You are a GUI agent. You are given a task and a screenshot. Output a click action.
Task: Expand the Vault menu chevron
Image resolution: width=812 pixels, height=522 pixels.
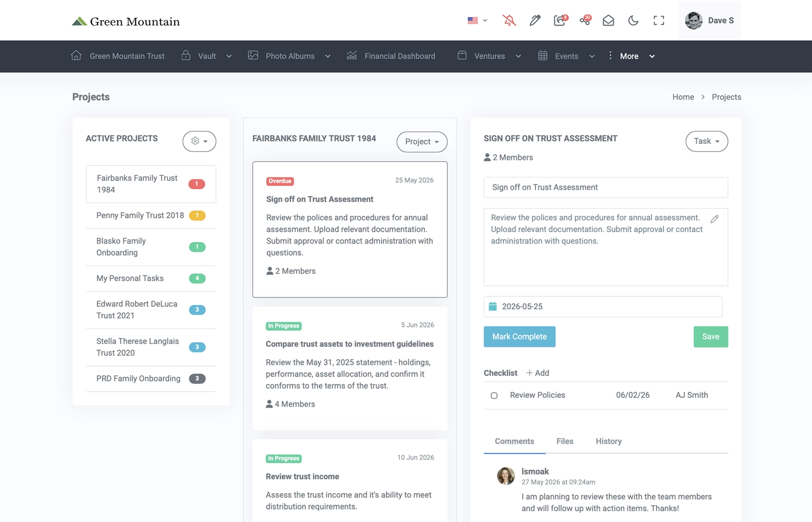click(x=229, y=56)
